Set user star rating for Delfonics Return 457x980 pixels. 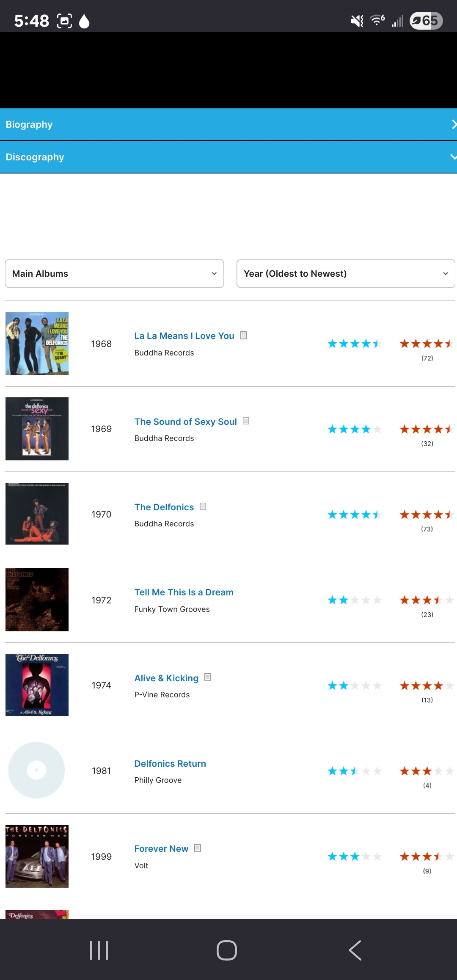427,771
